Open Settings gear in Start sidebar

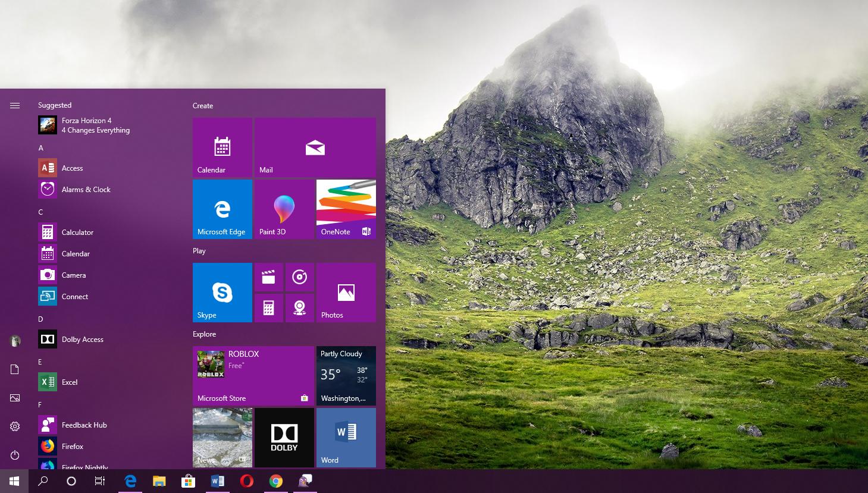pos(15,426)
